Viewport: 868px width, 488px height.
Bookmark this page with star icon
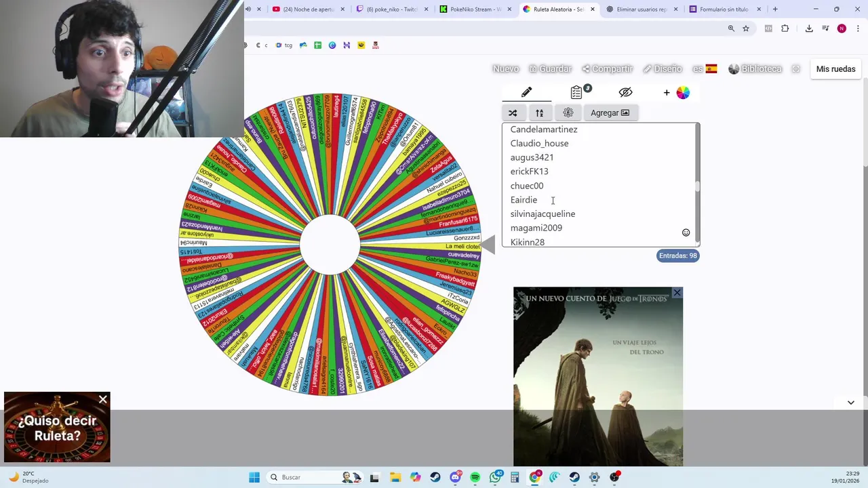click(746, 28)
